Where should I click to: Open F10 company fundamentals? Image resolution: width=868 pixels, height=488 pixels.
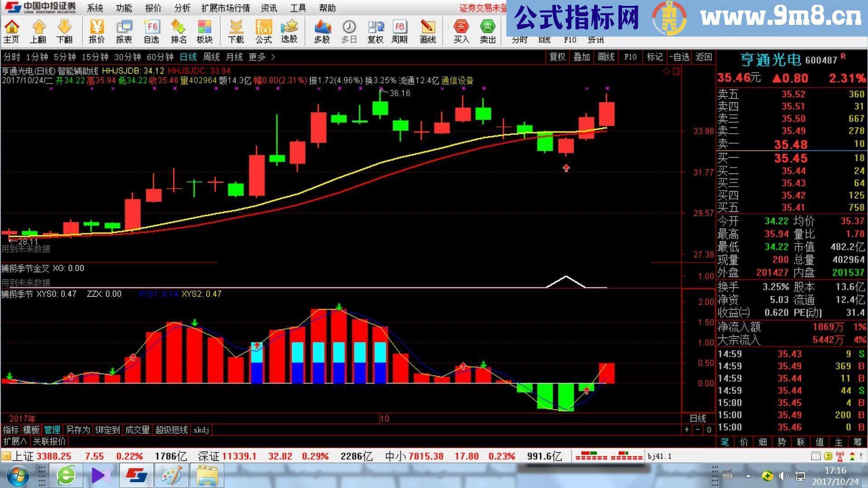click(630, 57)
